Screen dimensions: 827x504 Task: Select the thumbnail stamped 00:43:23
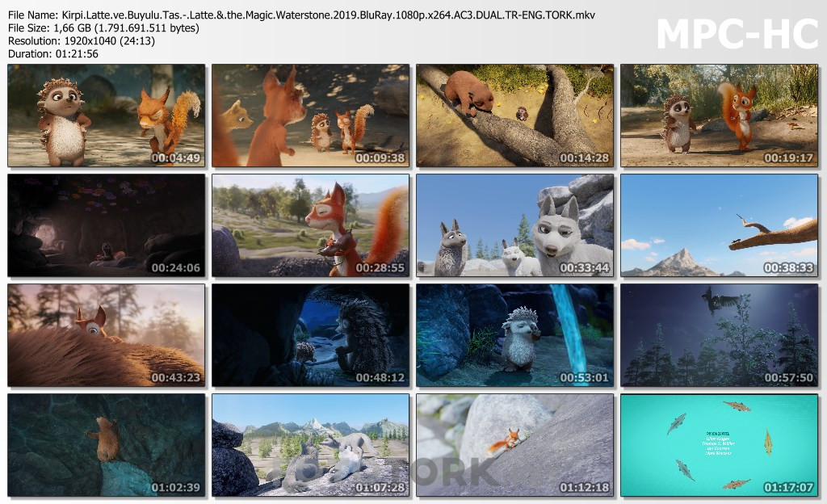tap(106, 335)
